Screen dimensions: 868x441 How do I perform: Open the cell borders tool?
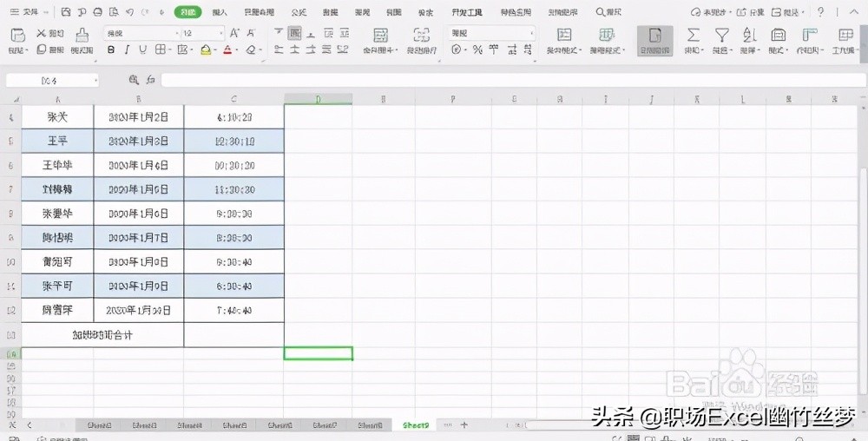pos(160,49)
